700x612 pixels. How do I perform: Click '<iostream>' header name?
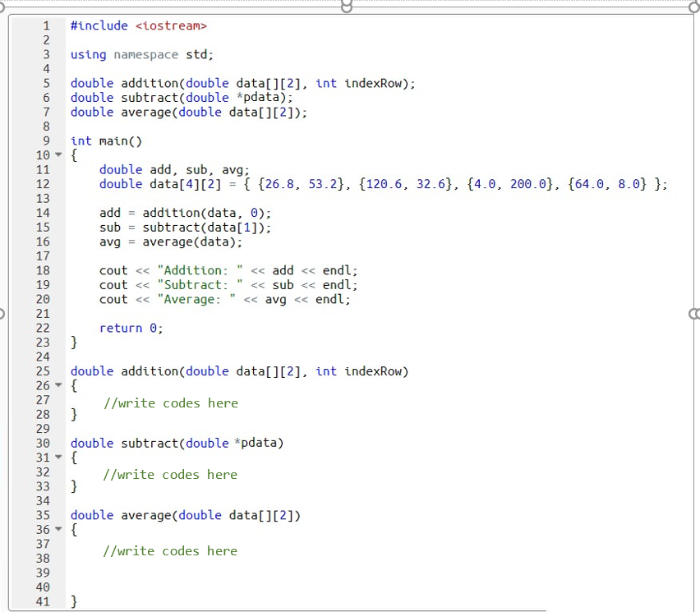click(171, 26)
